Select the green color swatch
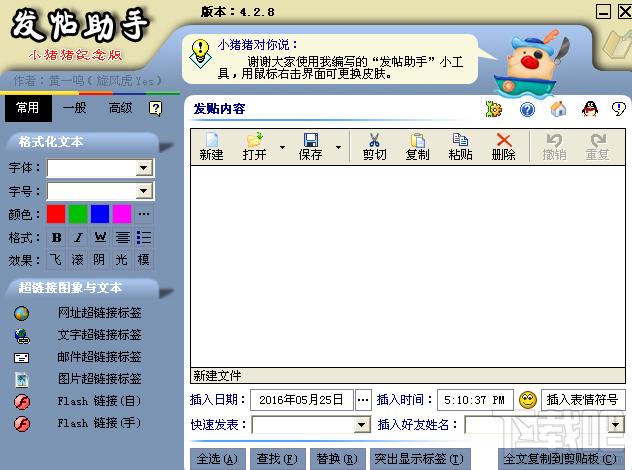This screenshot has height=470, width=632. pos(78,214)
